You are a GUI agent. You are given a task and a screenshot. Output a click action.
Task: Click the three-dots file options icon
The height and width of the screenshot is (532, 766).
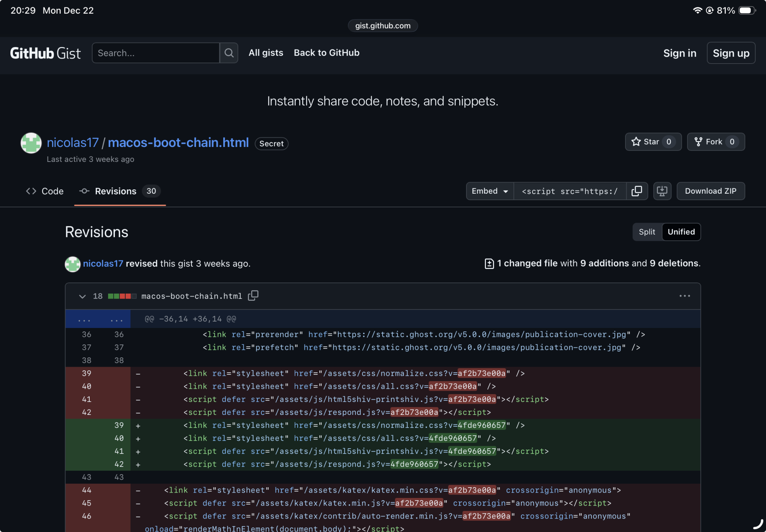684,296
